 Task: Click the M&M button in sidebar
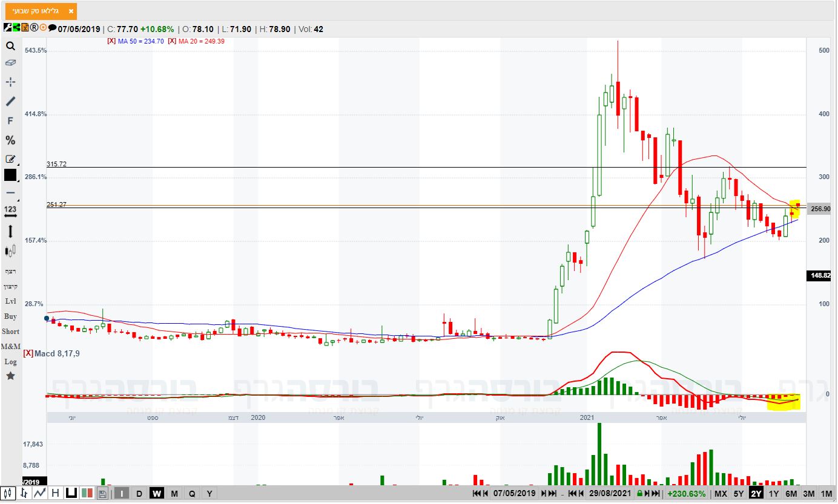[10, 347]
